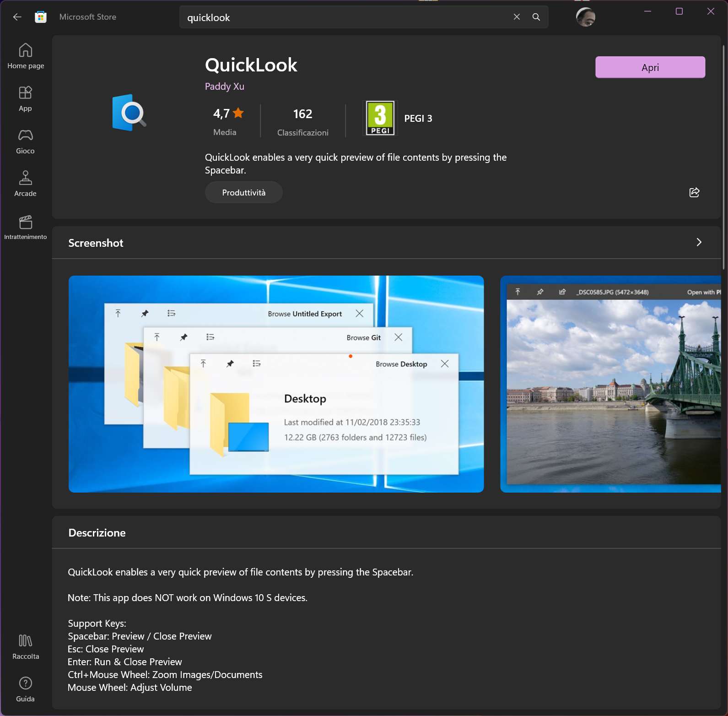This screenshot has height=716, width=728.
Task: Open Raccolta library in sidebar
Action: click(x=26, y=646)
